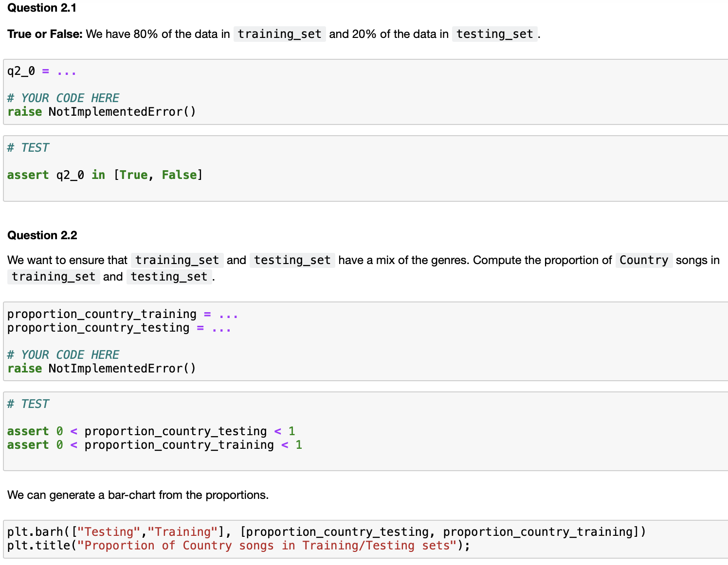Click the raise NotImplementedError() line under q2_0

pyautogui.click(x=101, y=111)
